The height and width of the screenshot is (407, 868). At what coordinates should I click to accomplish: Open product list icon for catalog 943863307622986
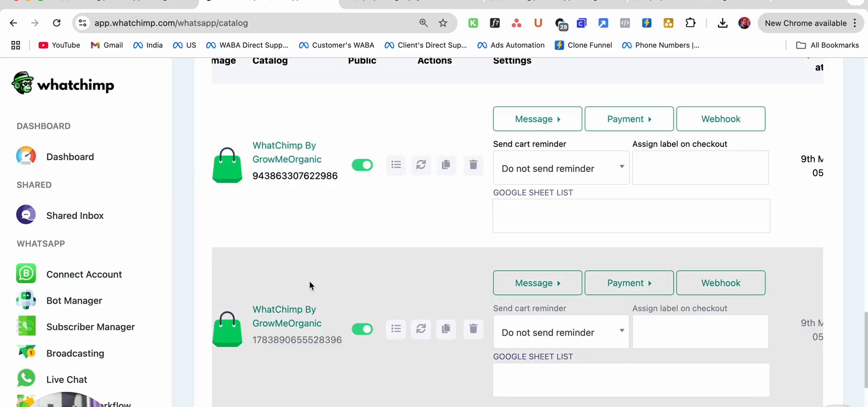click(x=396, y=165)
